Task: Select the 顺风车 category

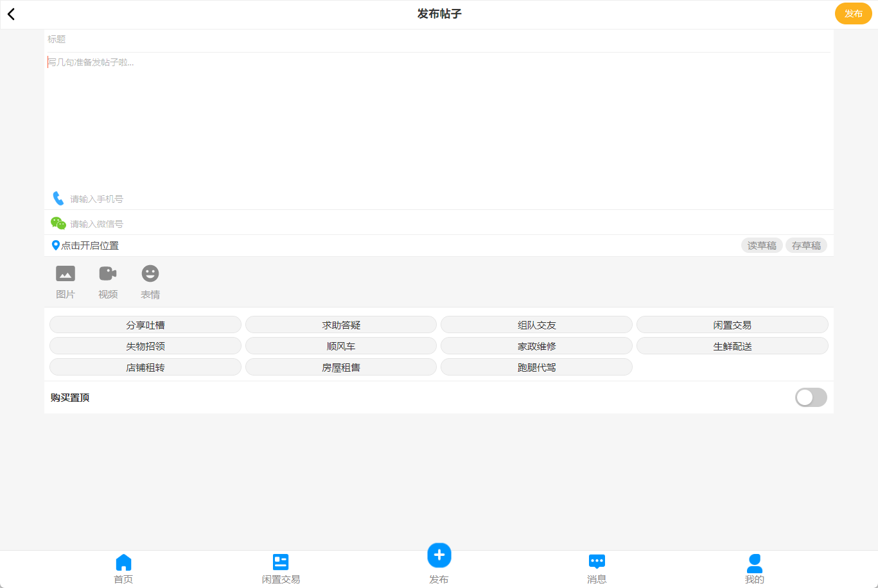Action: coord(341,346)
